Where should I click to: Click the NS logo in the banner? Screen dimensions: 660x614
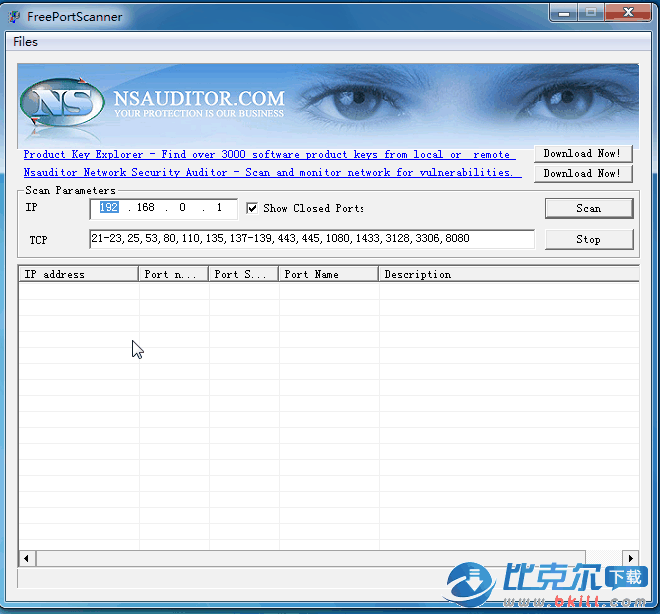pyautogui.click(x=62, y=103)
